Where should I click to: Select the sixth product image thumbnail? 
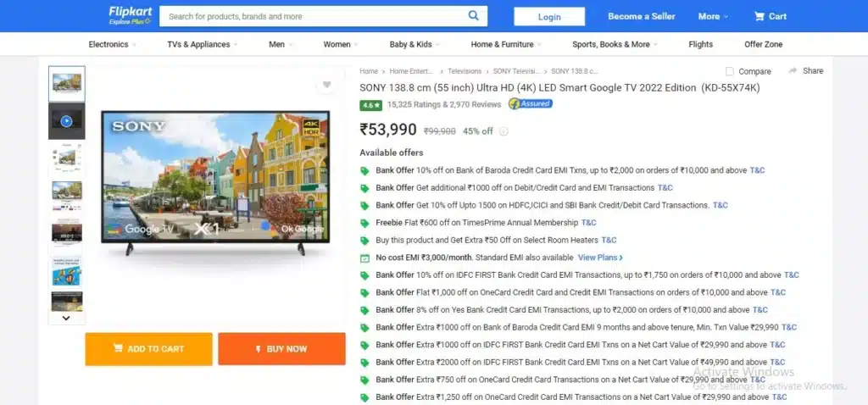(x=66, y=271)
